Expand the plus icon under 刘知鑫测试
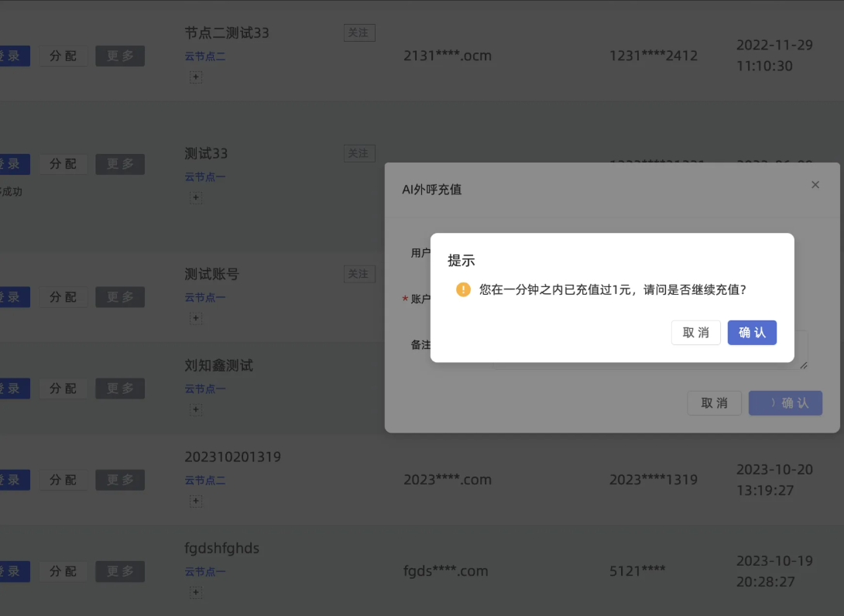The height and width of the screenshot is (616, 844). (x=196, y=409)
